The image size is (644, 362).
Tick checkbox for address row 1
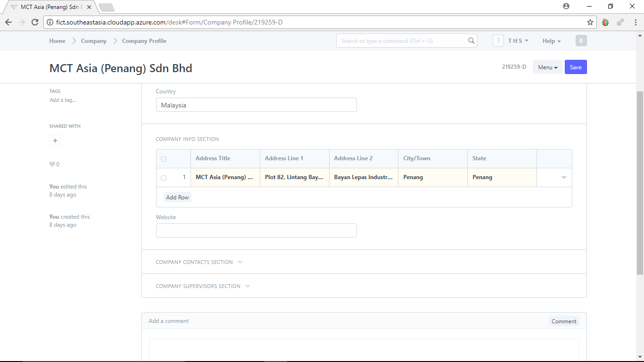(164, 178)
